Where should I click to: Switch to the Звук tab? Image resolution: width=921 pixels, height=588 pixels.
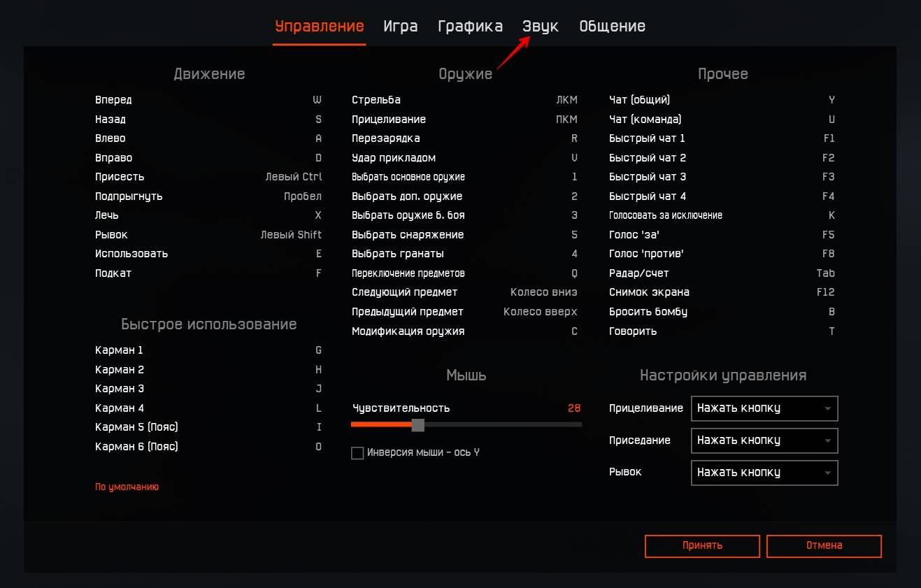(x=540, y=27)
